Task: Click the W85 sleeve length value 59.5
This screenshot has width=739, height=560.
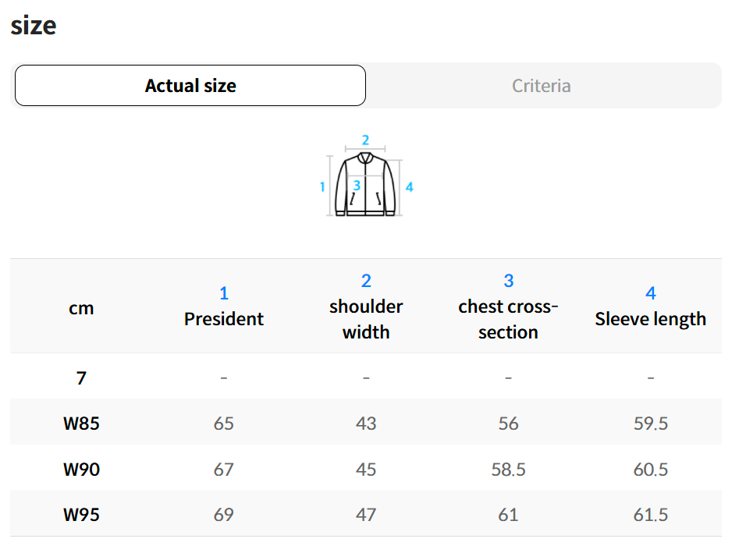Action: click(x=650, y=424)
